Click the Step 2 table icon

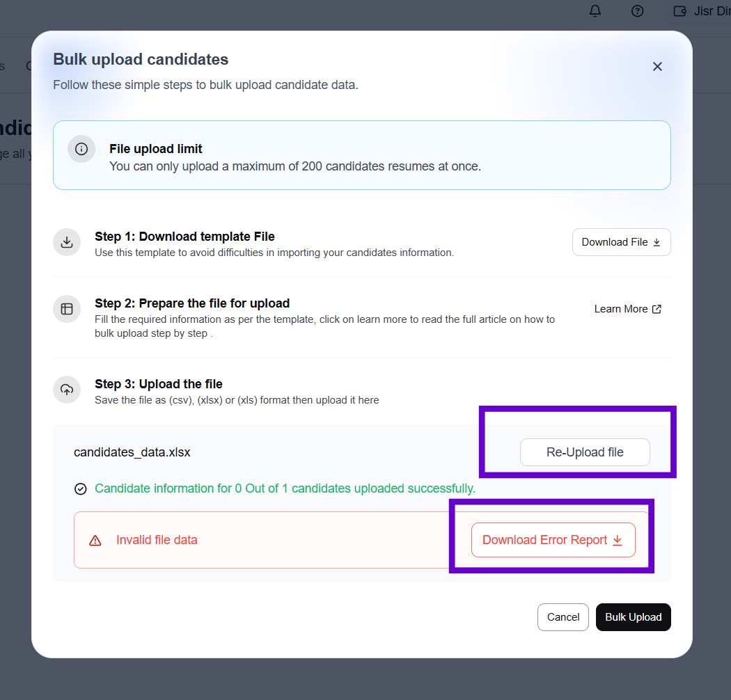tap(67, 309)
